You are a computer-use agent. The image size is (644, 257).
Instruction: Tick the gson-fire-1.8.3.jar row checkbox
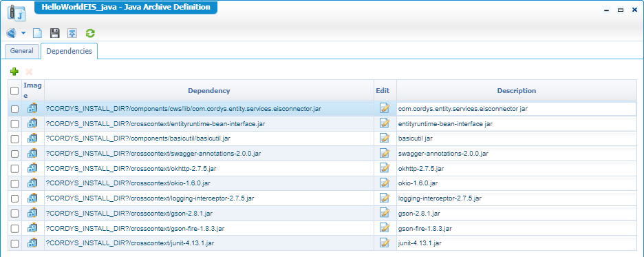click(14, 229)
